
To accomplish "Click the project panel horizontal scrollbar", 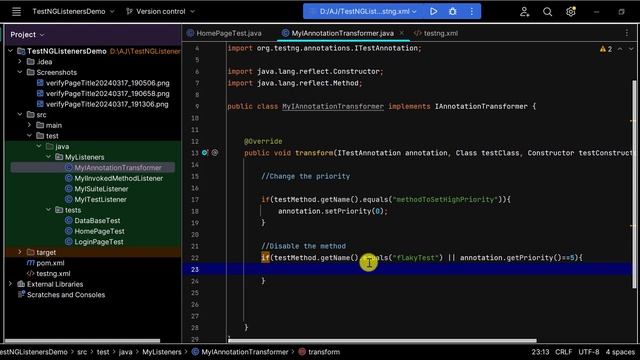I will coord(82,340).
